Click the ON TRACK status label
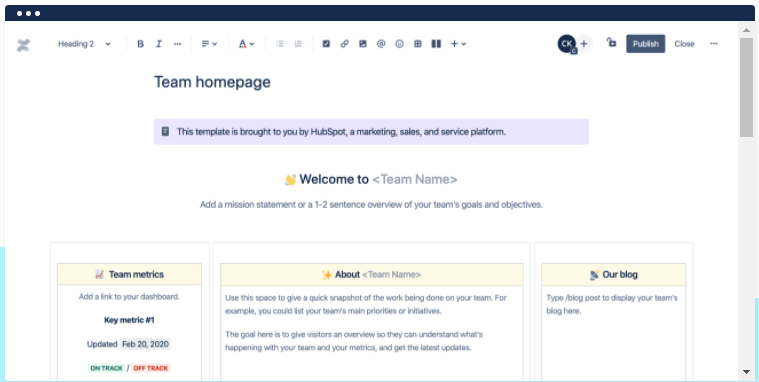Viewport: 759px width, 382px height. pos(106,368)
